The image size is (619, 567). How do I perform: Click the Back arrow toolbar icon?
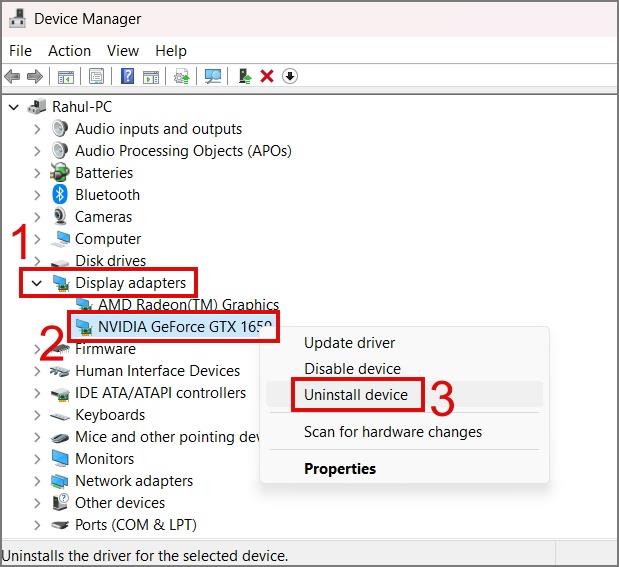(12, 76)
